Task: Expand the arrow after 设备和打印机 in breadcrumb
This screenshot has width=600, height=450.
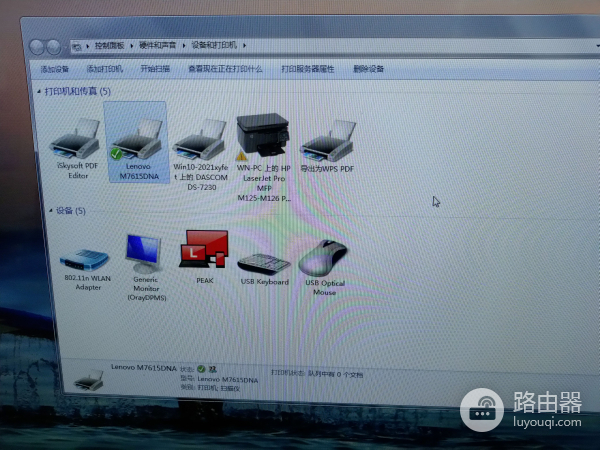Action: pos(244,46)
